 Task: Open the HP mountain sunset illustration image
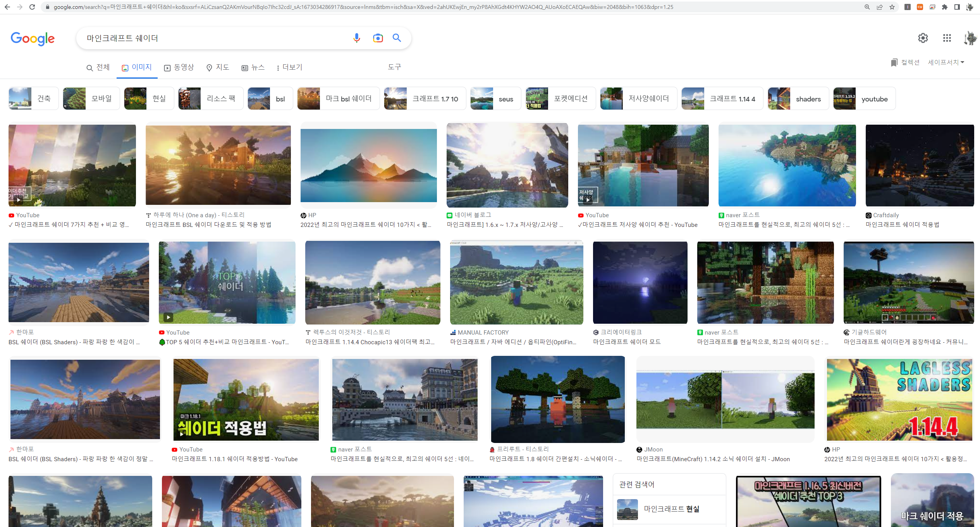pos(368,165)
